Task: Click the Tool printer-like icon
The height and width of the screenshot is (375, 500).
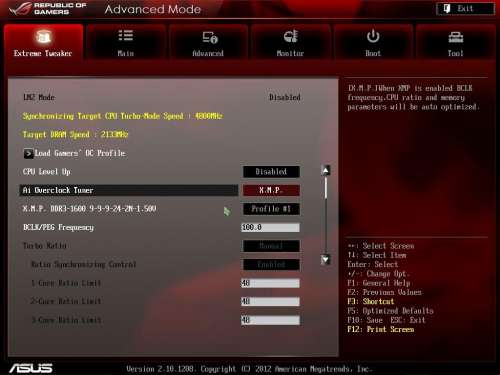Action: tap(456, 37)
